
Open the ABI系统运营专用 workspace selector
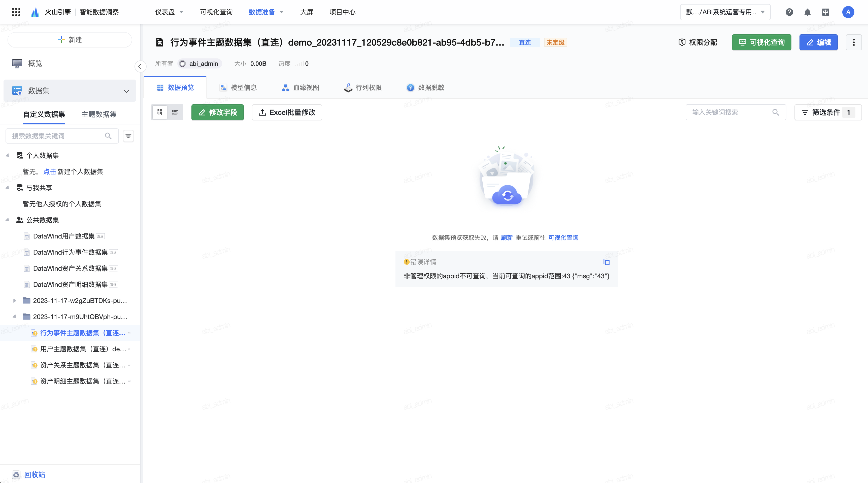(725, 12)
